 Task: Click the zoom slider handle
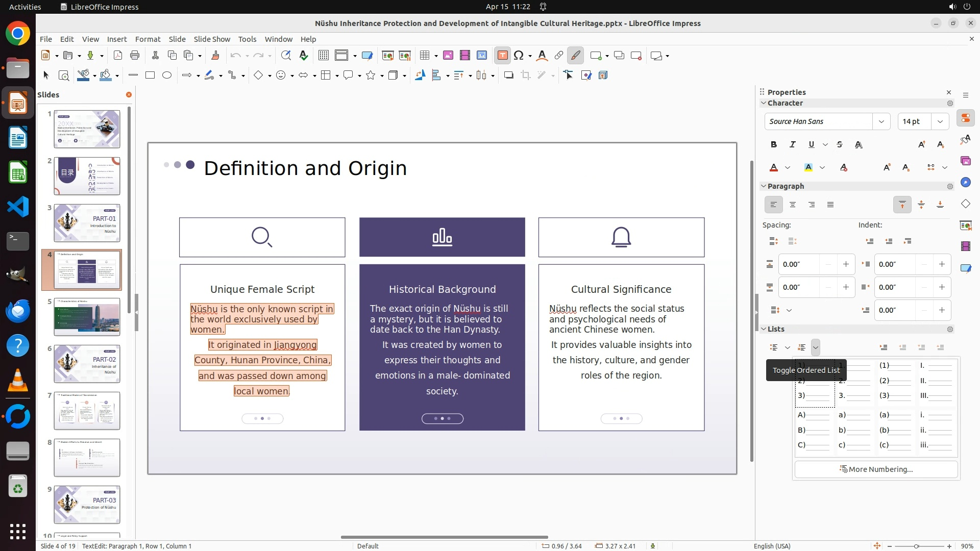click(916, 546)
